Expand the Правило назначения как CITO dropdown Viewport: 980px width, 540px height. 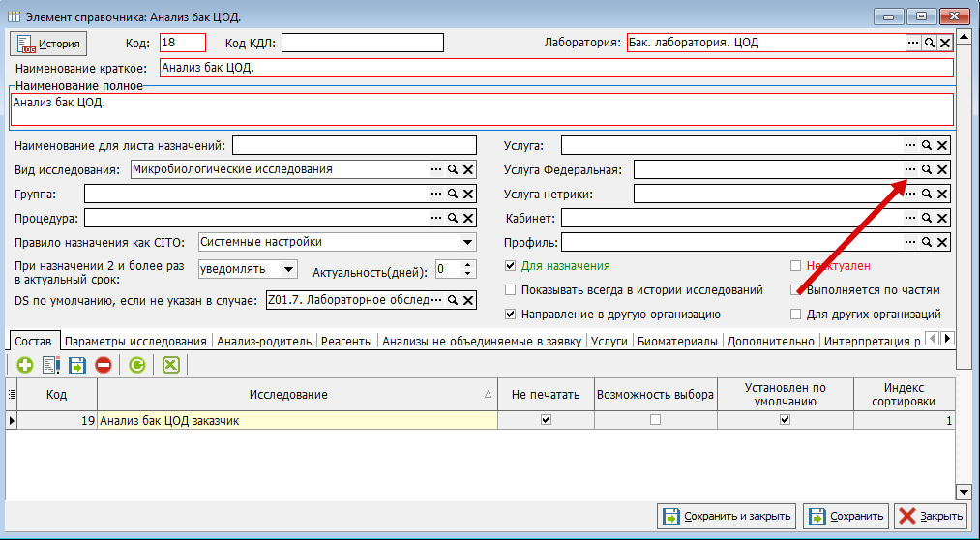coord(467,242)
